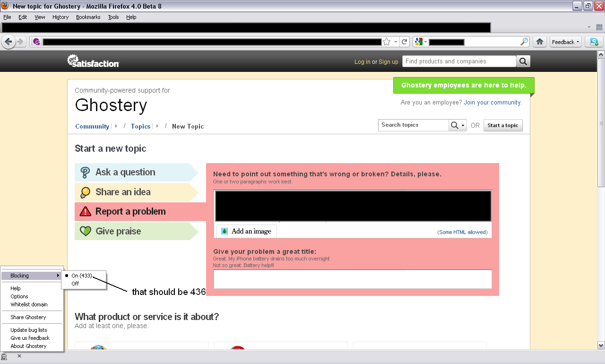
Task: Expand Topics breadcrumb arrow
Action: pyautogui.click(x=157, y=126)
